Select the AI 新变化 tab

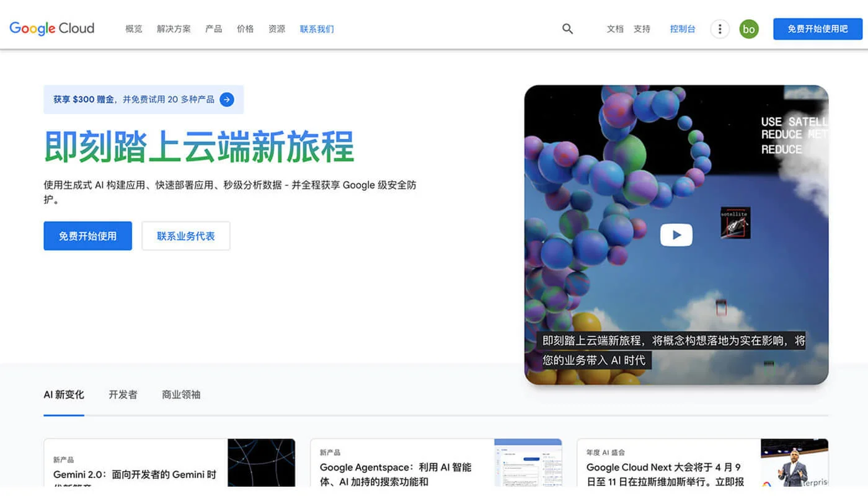[x=64, y=395]
